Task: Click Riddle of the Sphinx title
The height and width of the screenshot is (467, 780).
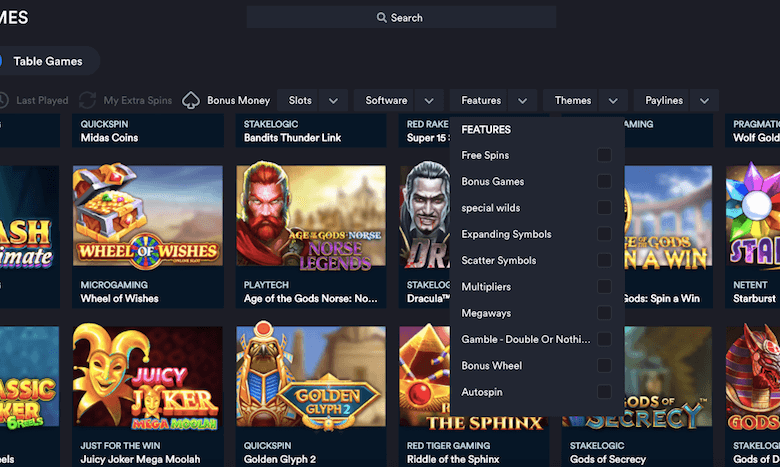Action: pyautogui.click(x=453, y=459)
